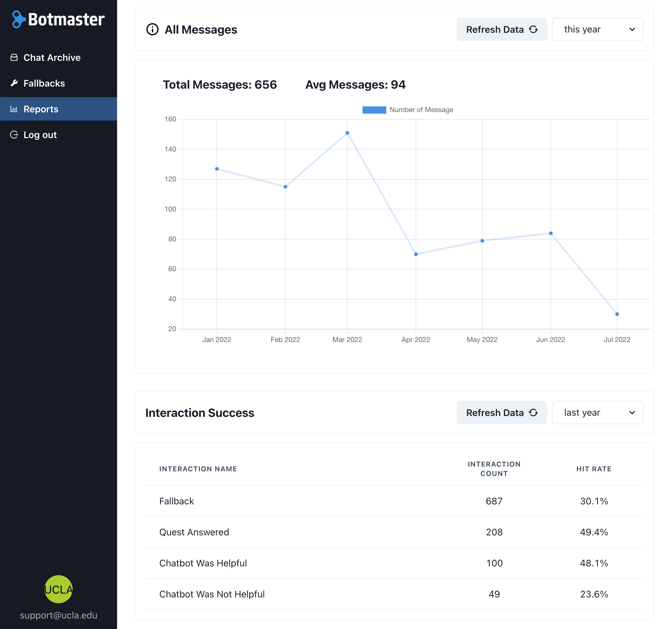Open the Chat Archive section
This screenshot has height=629, width=672.
(x=52, y=57)
